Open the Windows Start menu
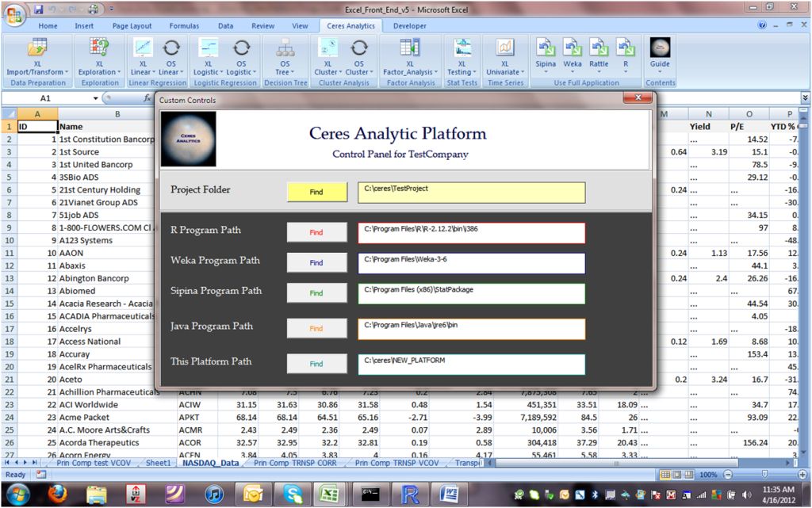This screenshot has width=812, height=508. coord(19,495)
